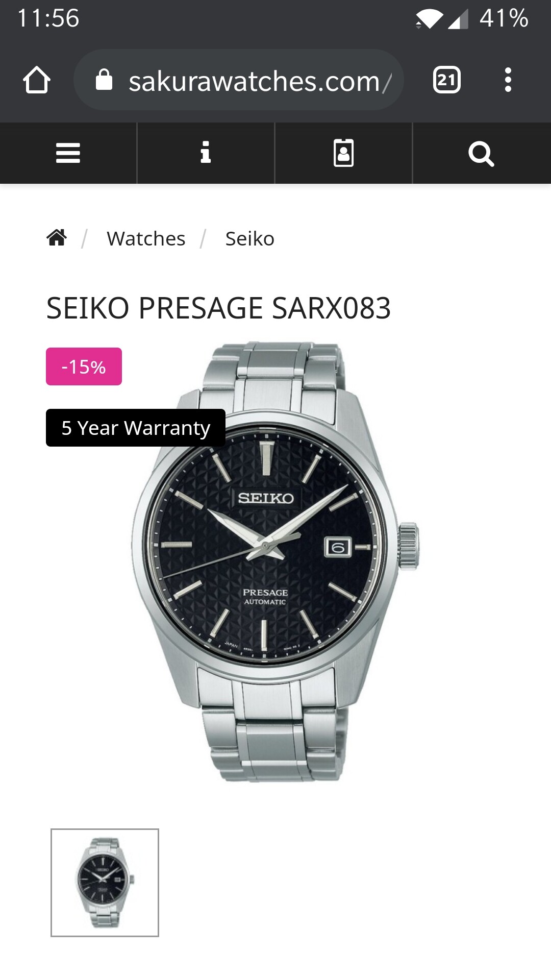Tap the sakurawatches.com address bar

click(239, 80)
